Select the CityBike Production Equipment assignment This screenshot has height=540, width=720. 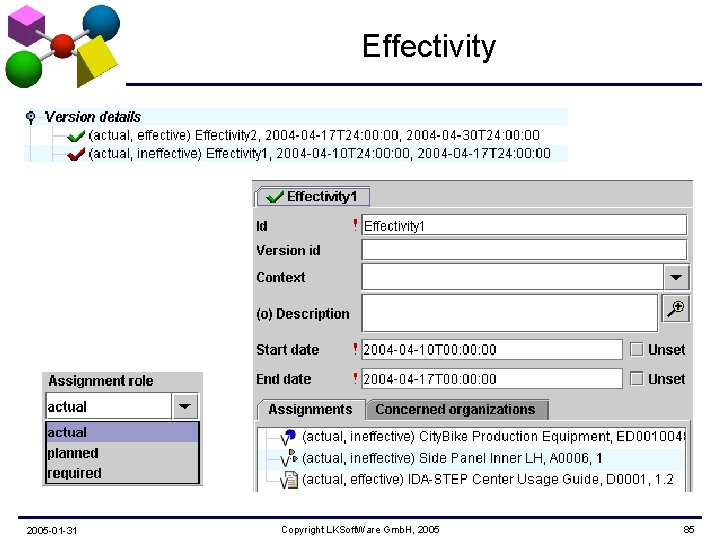(x=493, y=437)
